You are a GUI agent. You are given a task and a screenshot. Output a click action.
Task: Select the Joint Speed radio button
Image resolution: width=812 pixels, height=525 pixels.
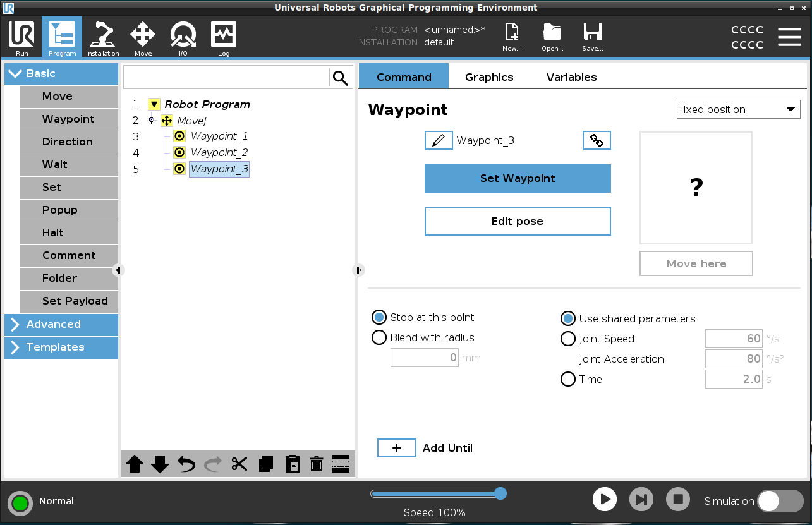(568, 339)
